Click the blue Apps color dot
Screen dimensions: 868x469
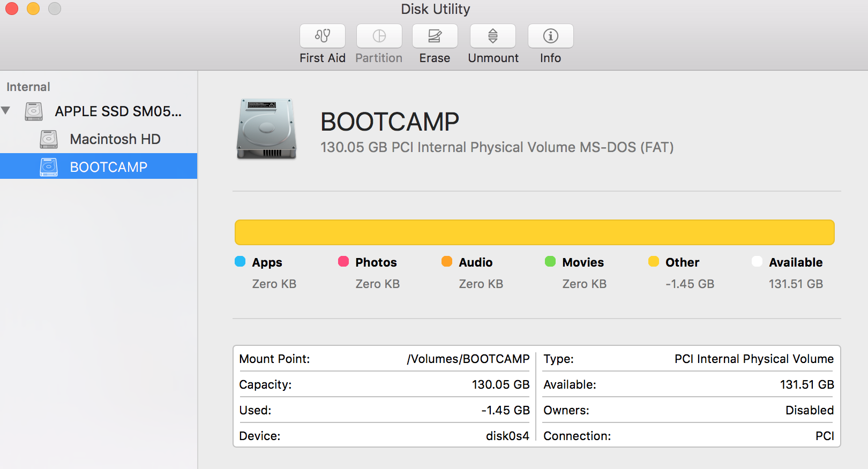click(240, 261)
